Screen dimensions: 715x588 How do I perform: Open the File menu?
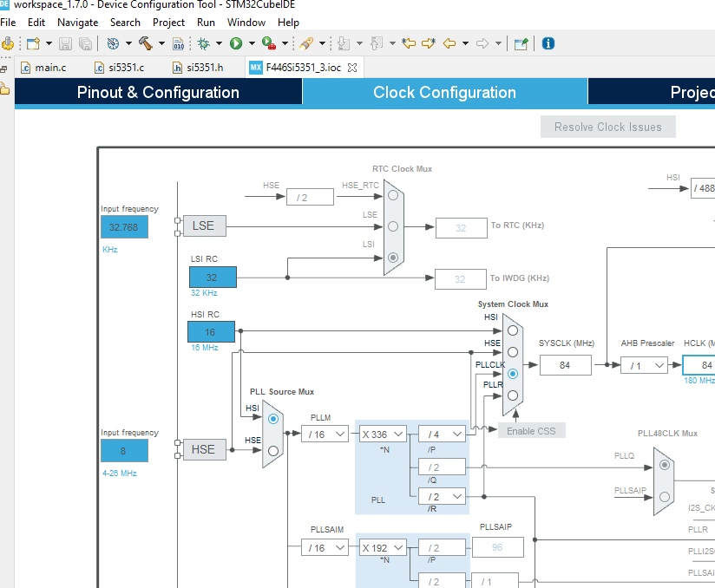(x=8, y=23)
